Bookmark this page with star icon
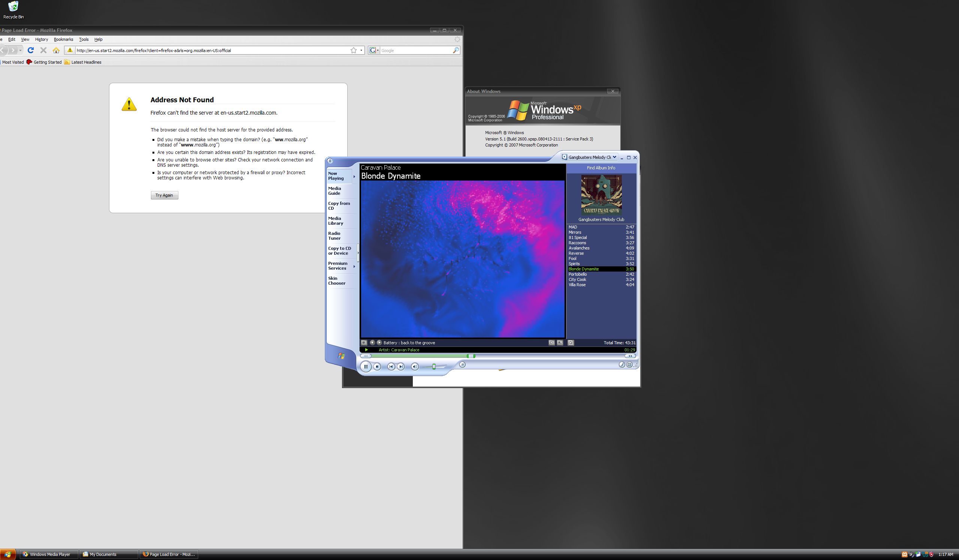The height and width of the screenshot is (560, 959). tap(354, 50)
